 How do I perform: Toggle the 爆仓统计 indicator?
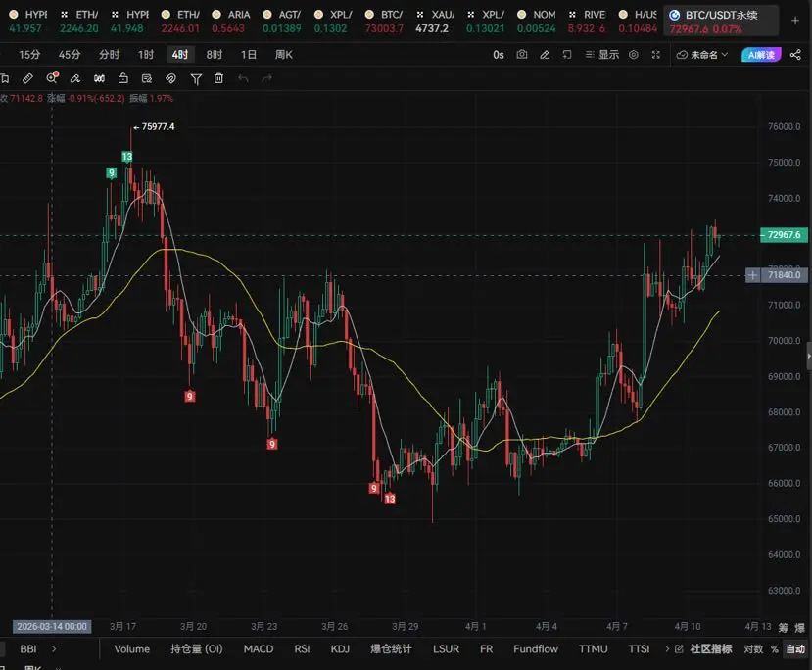click(x=391, y=648)
